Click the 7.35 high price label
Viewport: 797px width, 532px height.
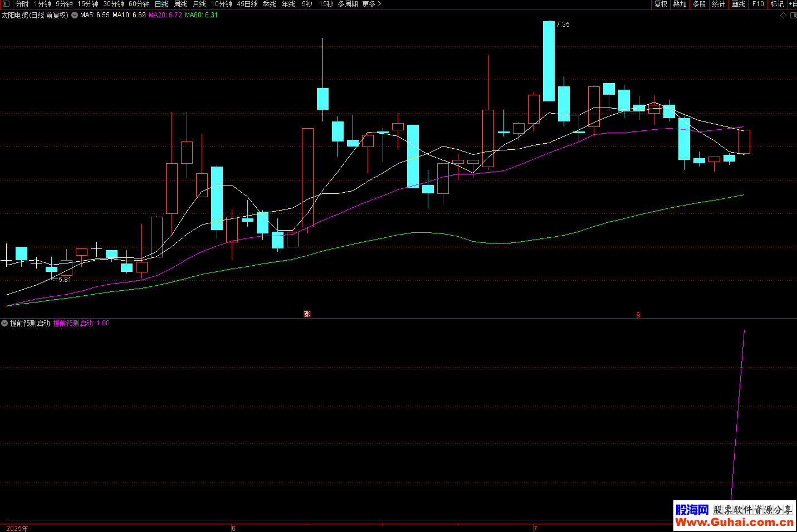click(x=563, y=25)
